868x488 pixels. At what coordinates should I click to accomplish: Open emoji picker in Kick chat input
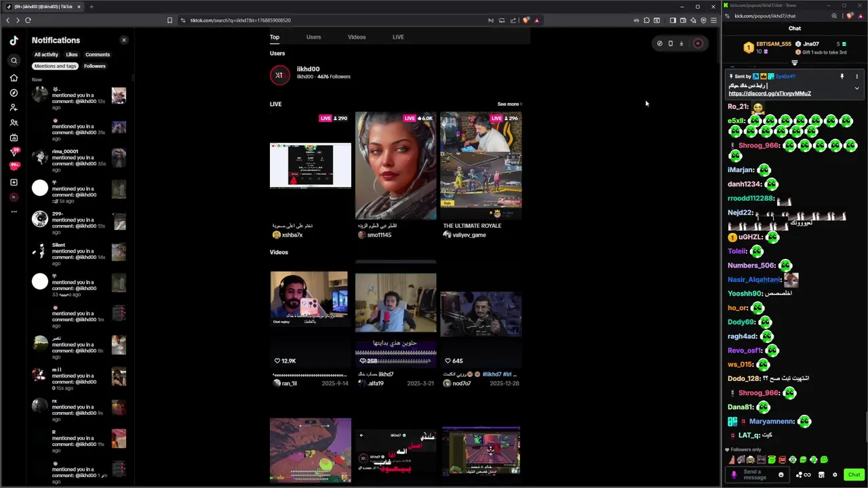click(781, 474)
